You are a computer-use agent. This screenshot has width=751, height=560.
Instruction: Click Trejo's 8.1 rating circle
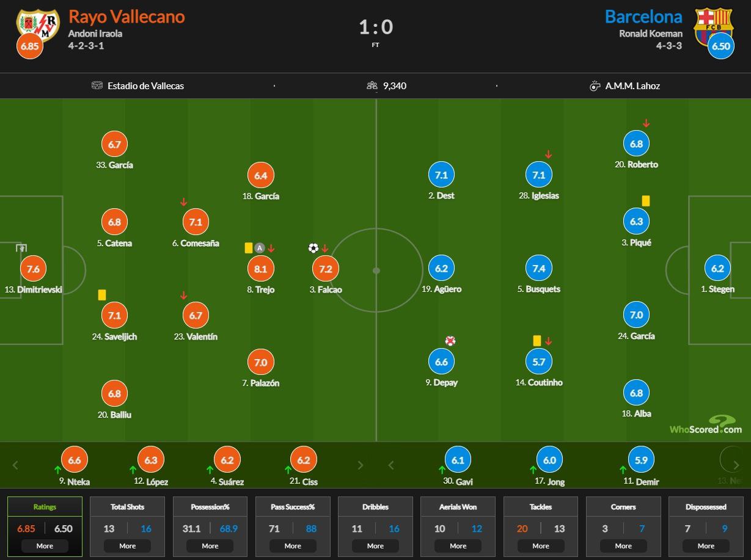pos(261,269)
